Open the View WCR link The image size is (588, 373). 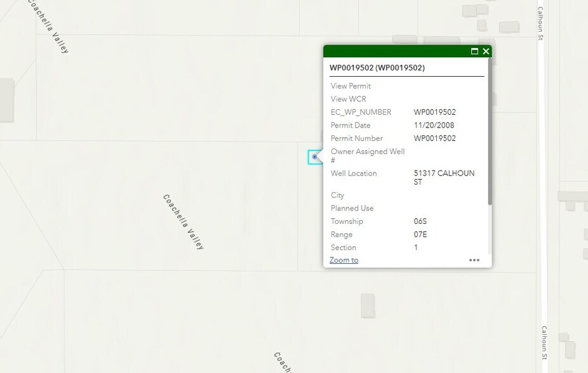[348, 99]
